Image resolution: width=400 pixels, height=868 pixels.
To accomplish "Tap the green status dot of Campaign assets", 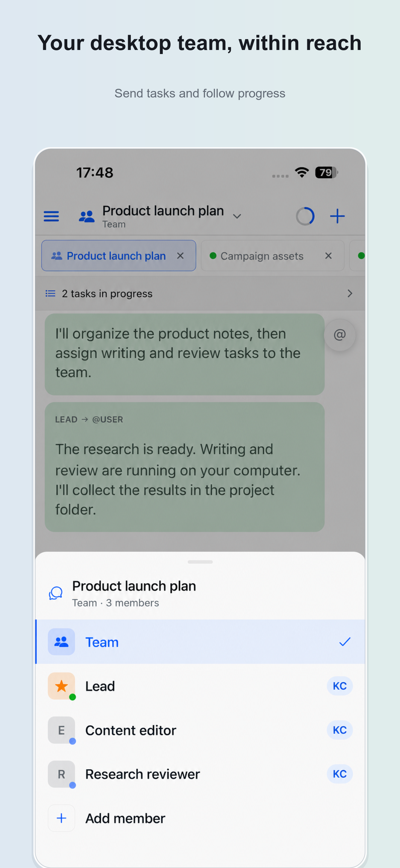I will click(213, 256).
